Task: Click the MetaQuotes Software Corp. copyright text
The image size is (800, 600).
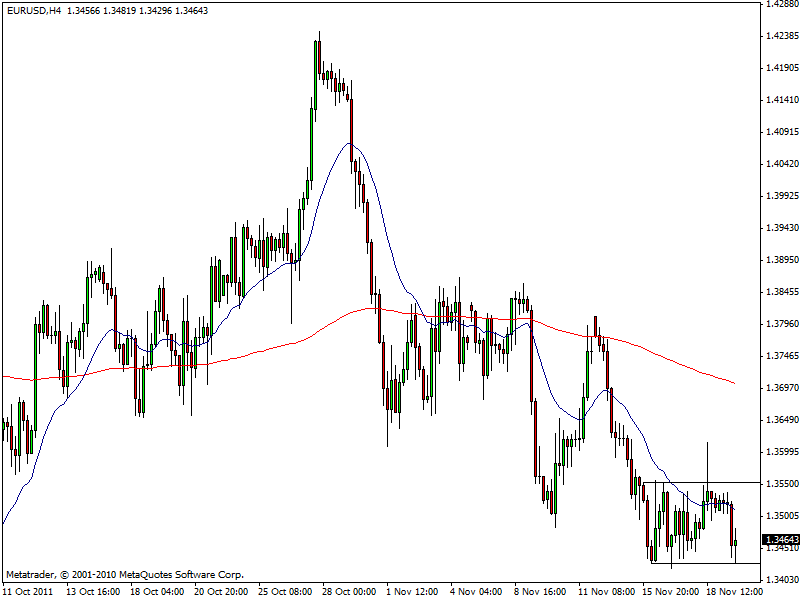Action: (125, 575)
